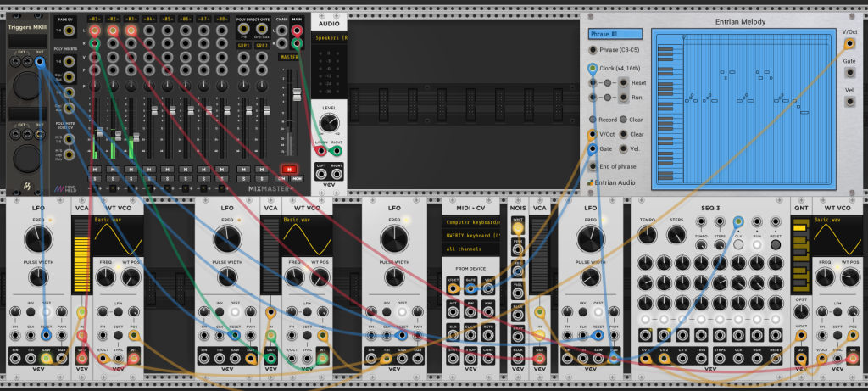
Task: Click the channel 05 fader on MixMaster
Action: (172, 111)
